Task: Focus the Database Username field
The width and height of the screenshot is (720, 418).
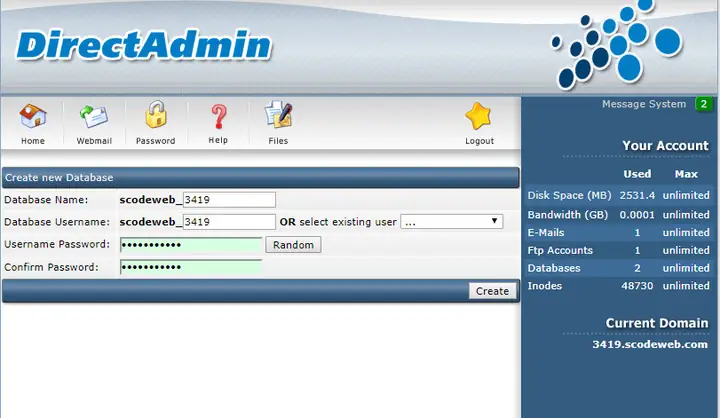Action: tap(229, 222)
